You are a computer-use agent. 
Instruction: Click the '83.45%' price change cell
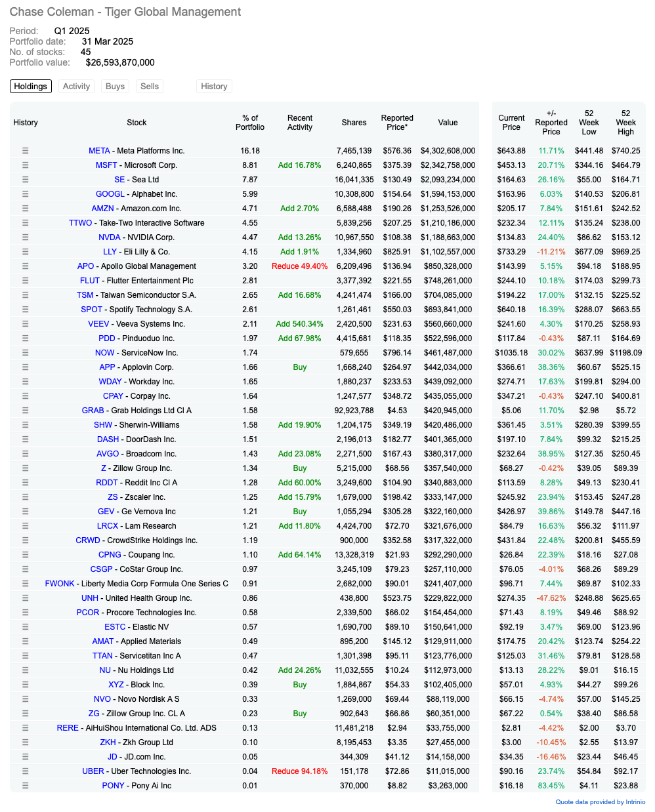551,786
